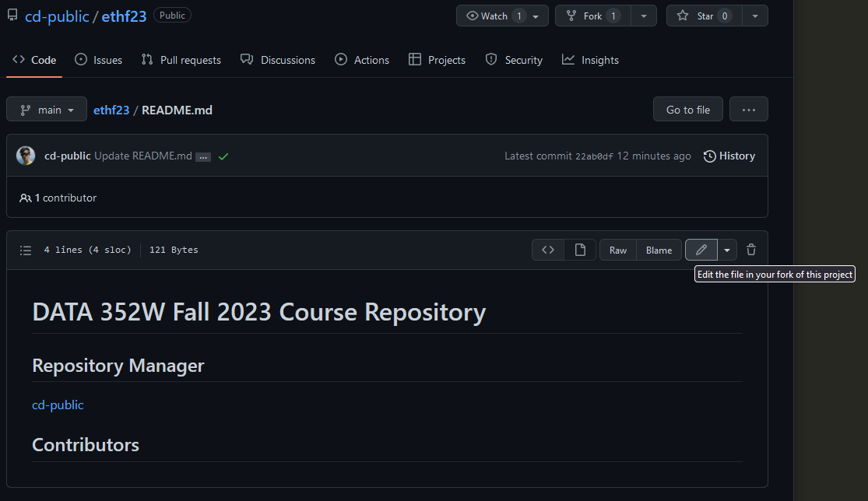
Task: Open the three-dot more options menu
Action: pyautogui.click(x=749, y=110)
